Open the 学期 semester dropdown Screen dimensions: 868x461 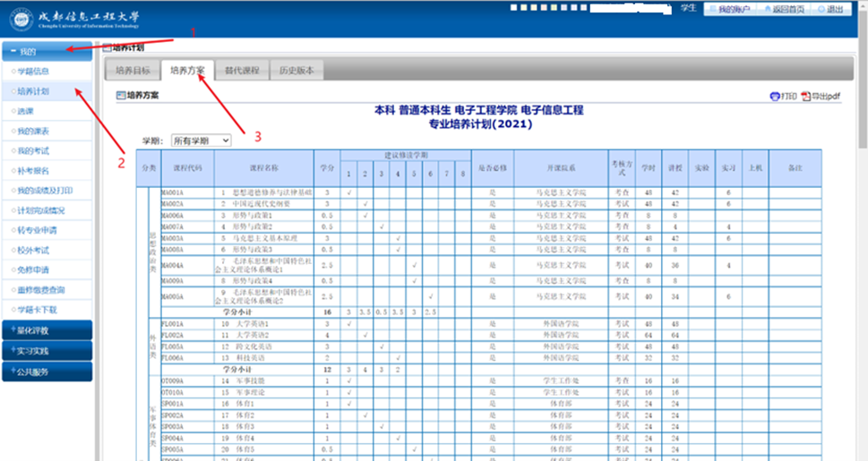(x=201, y=141)
